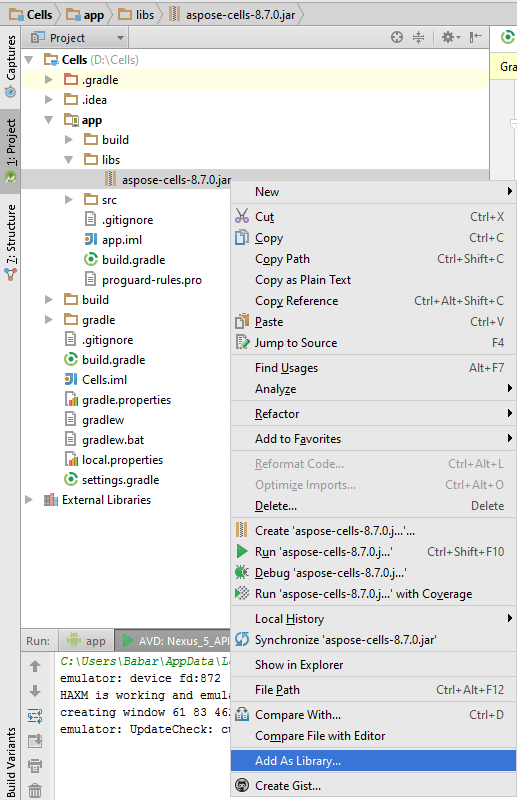This screenshot has height=800, width=517.
Task: Select the gradle.properties file
Action: [117, 399]
